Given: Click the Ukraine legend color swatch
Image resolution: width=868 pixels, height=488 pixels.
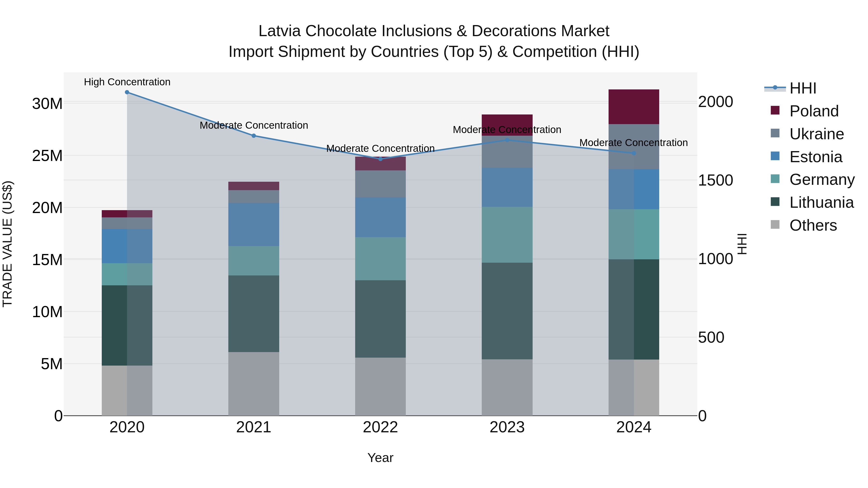Looking at the screenshot, I should click(775, 133).
